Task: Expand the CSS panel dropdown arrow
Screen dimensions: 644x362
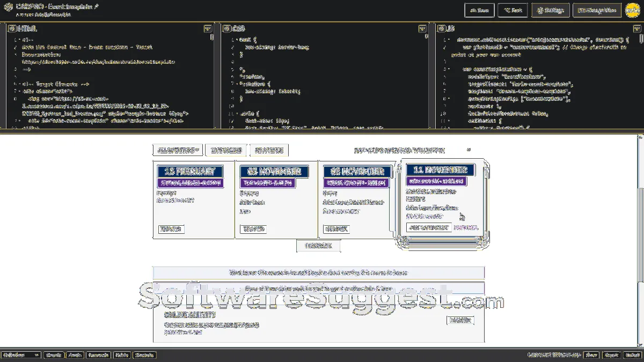Action: (423, 28)
